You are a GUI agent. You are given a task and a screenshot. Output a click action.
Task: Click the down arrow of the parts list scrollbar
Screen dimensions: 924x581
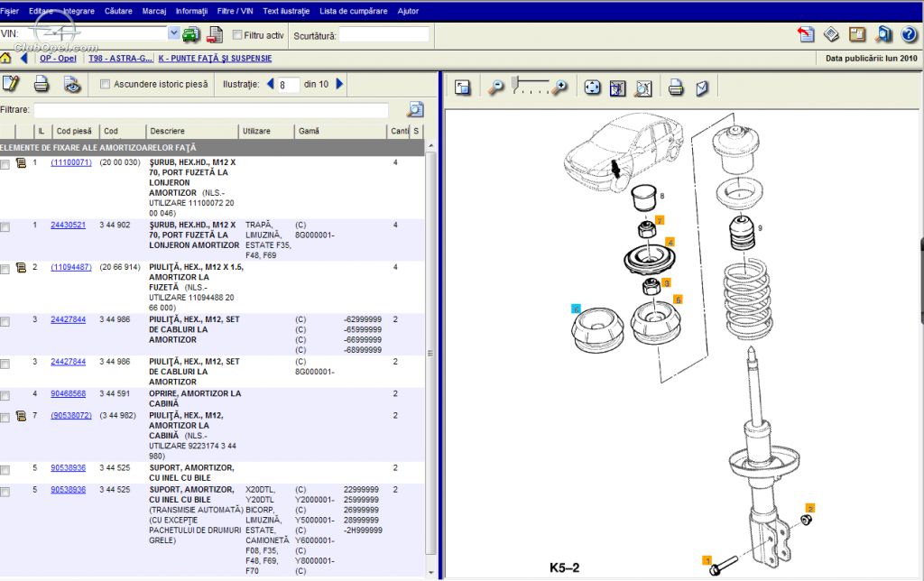(x=431, y=572)
